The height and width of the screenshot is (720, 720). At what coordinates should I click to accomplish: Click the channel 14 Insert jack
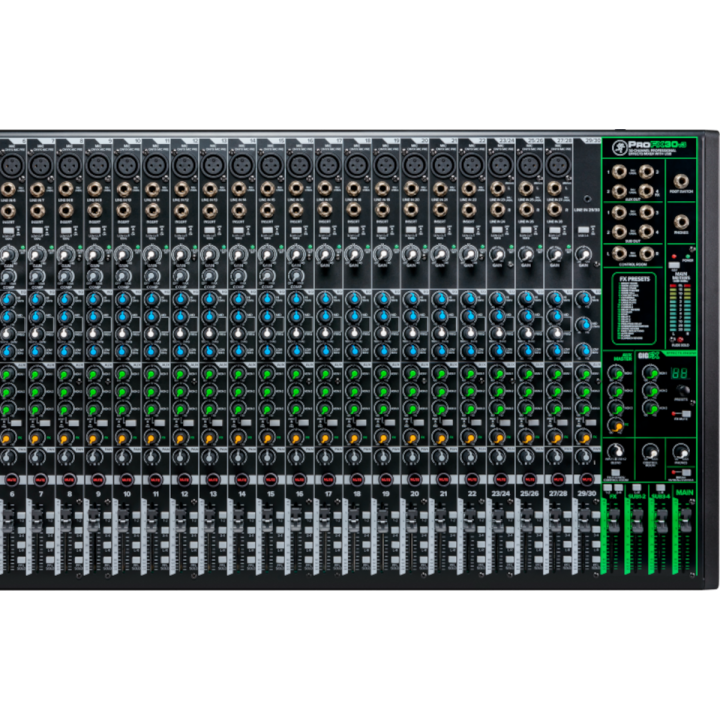(239, 210)
